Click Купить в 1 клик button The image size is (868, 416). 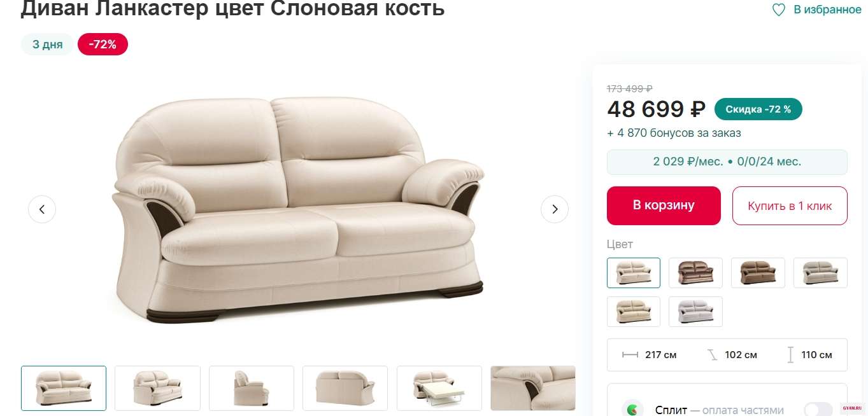click(790, 205)
